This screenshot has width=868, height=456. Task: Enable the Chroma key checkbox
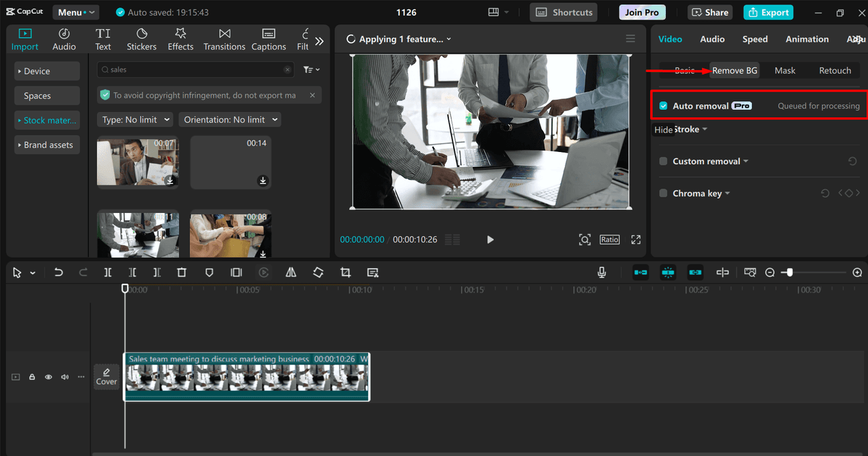coord(663,193)
